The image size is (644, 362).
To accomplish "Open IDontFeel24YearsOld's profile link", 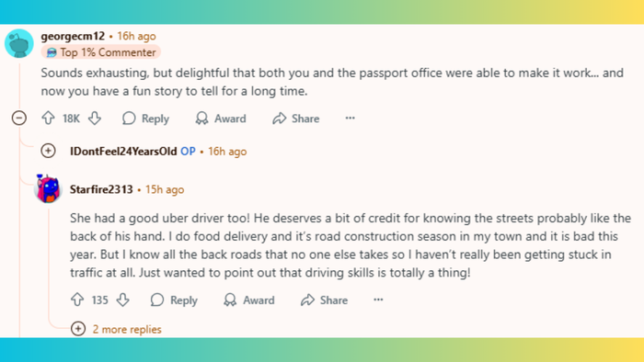I will coord(123,152).
